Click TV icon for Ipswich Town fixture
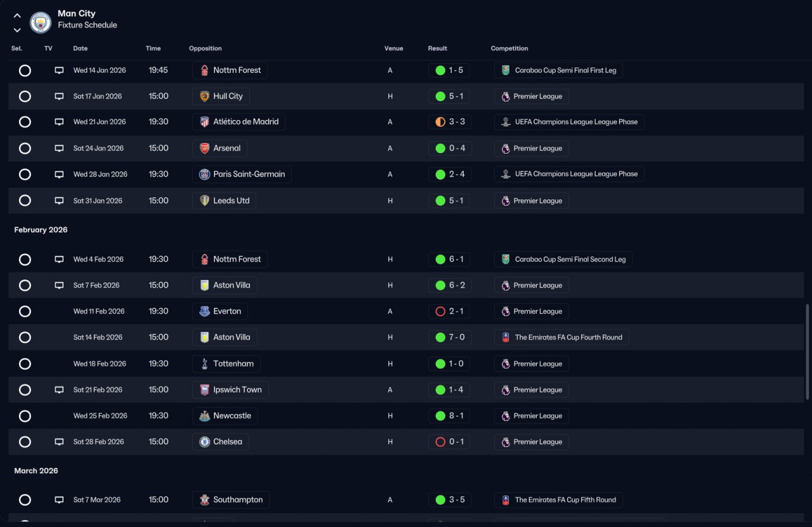812x527 pixels. [x=59, y=390]
